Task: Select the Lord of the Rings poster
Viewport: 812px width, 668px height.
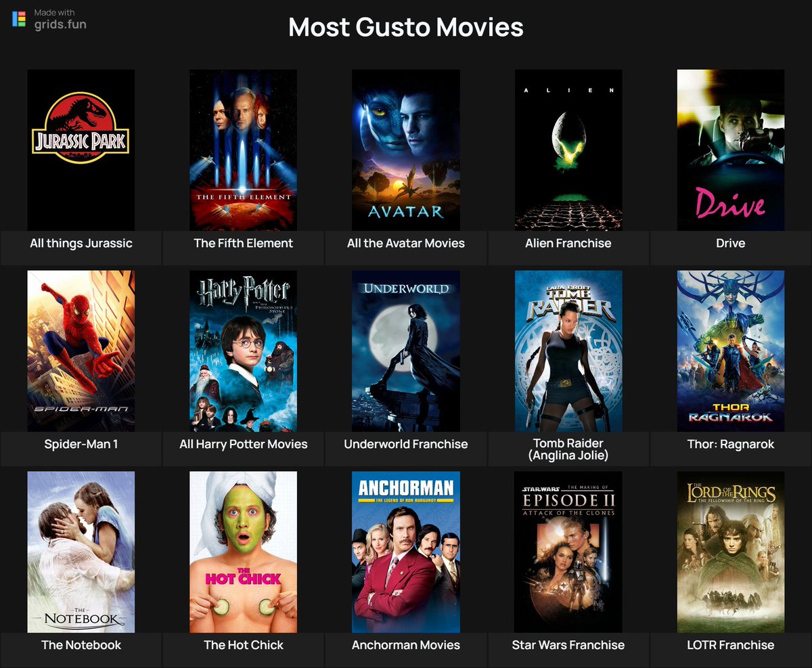Action: click(x=731, y=552)
